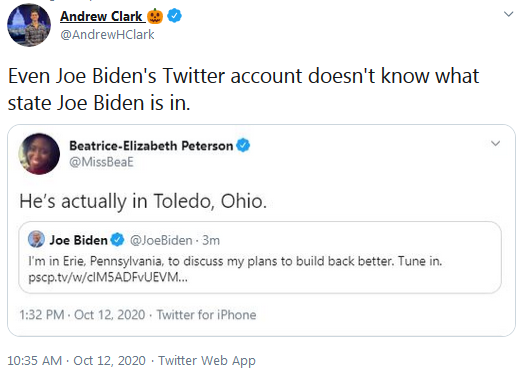Click Andrew Clark's blue verified badge
The width and height of the screenshot is (524, 380).
coord(174,16)
